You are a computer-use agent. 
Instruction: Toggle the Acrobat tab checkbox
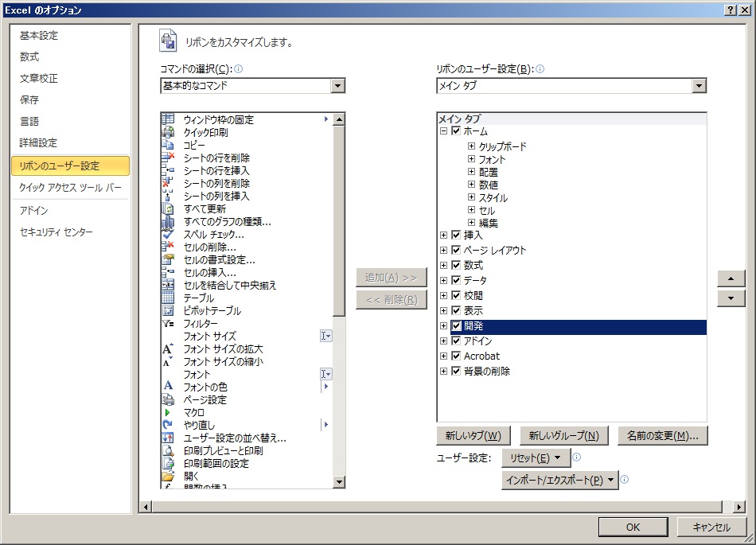pos(456,356)
